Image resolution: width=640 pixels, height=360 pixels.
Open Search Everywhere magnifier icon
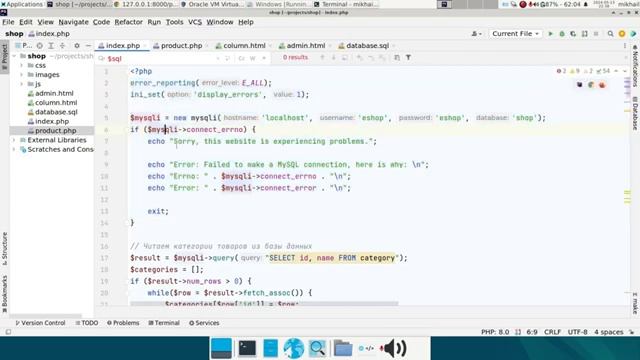(610, 34)
